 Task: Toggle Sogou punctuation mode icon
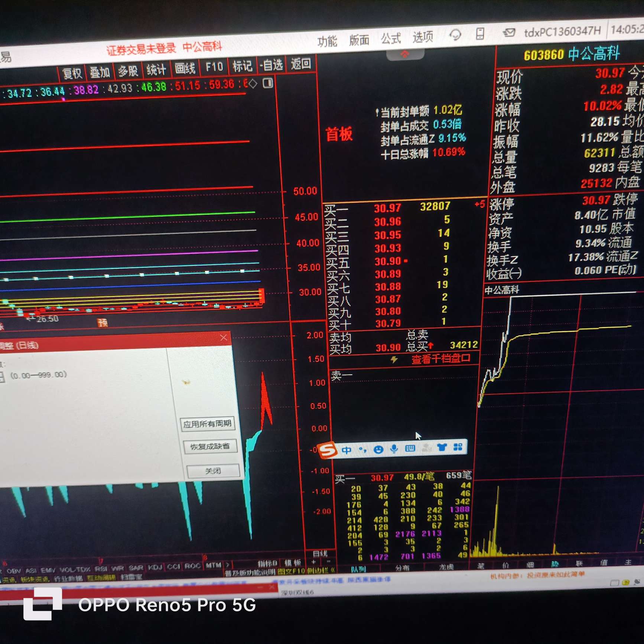tap(362, 450)
